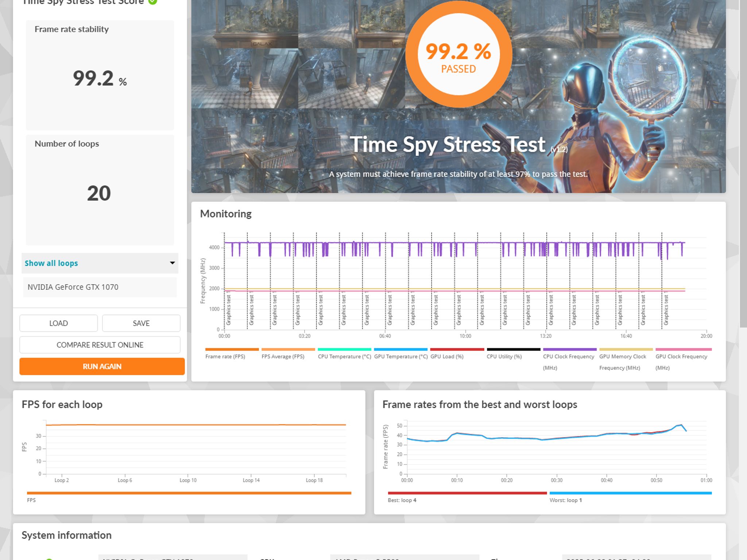Image resolution: width=747 pixels, height=560 pixels.
Task: Click the green checkmark next to Stress Test Score
Action: point(153,1)
